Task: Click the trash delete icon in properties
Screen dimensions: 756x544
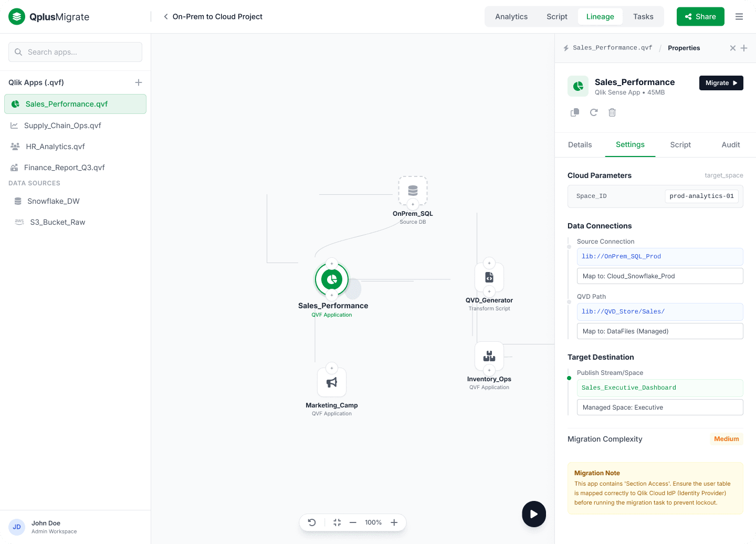Action: [x=612, y=112]
